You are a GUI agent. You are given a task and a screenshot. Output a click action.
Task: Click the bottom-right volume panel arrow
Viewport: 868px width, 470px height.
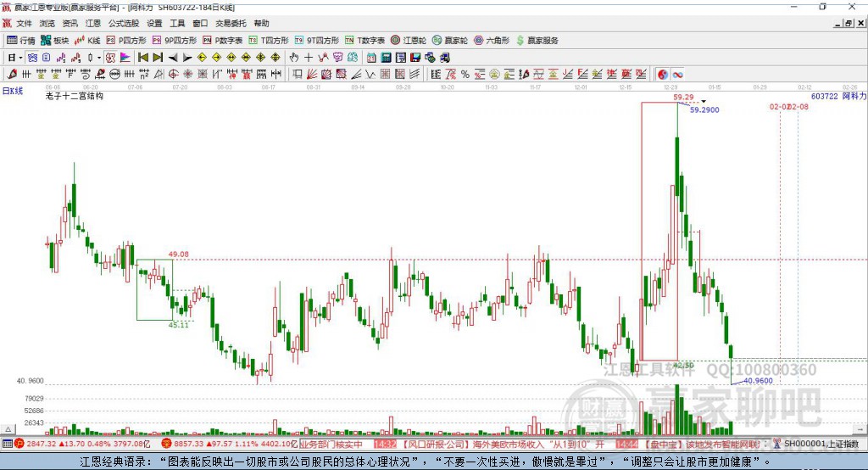pyautogui.click(x=860, y=429)
